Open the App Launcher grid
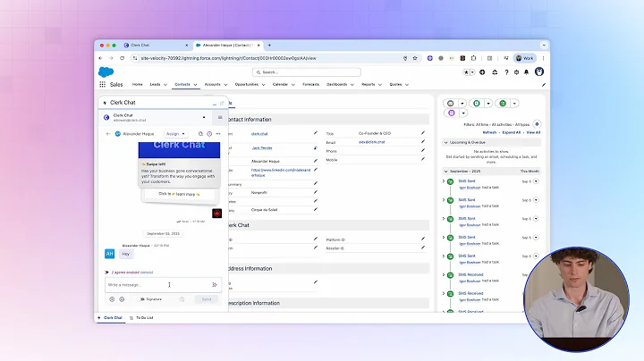 102,85
